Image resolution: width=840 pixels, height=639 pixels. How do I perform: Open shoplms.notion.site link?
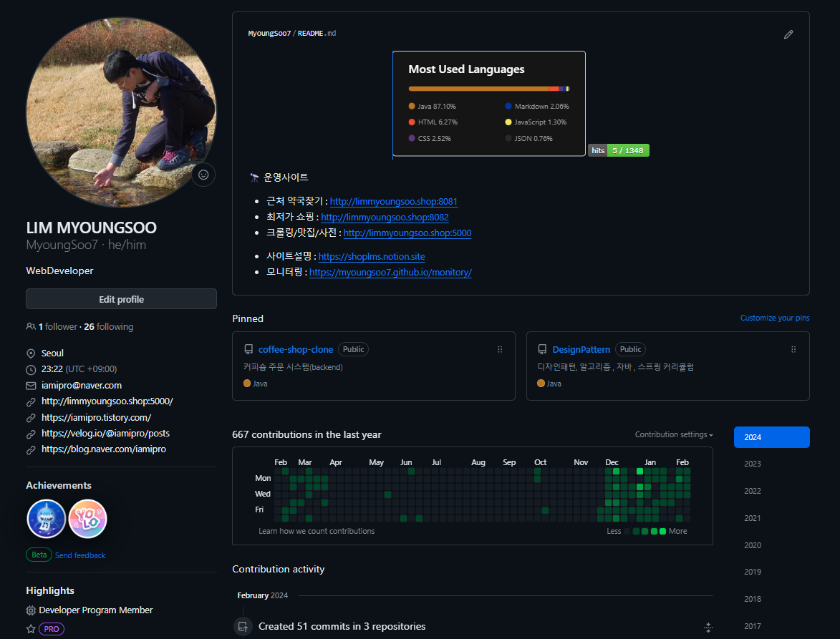coord(372,257)
